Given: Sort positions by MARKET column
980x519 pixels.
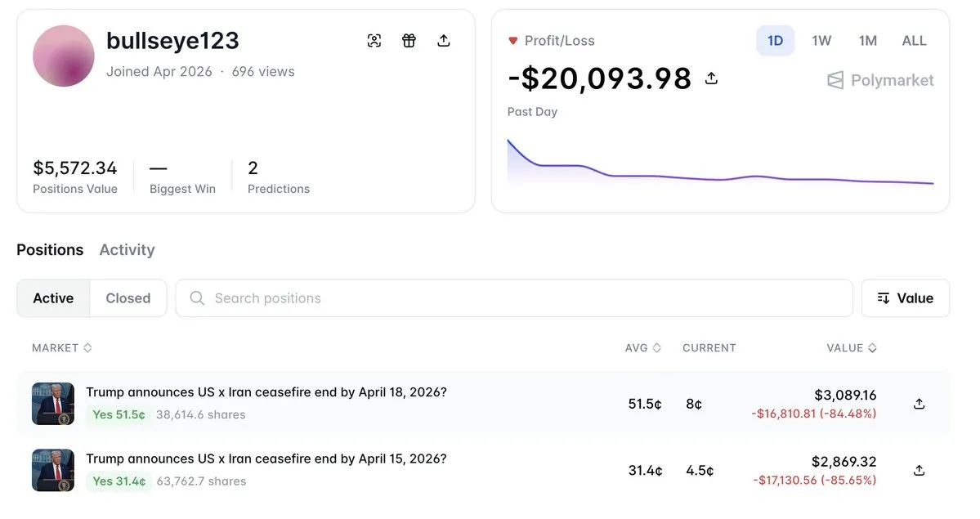Looking at the screenshot, I should click(61, 348).
